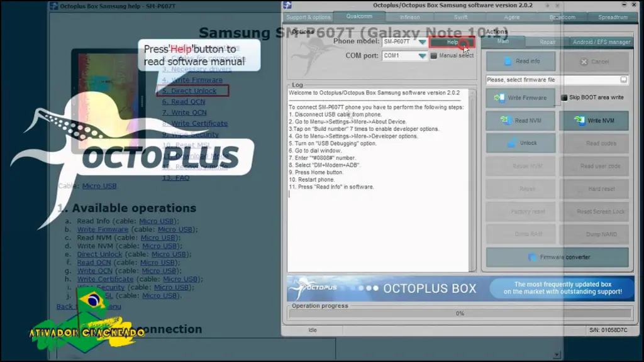Screen dimensions: 644x362
Task: Click the Read info document icon
Action: point(508,61)
